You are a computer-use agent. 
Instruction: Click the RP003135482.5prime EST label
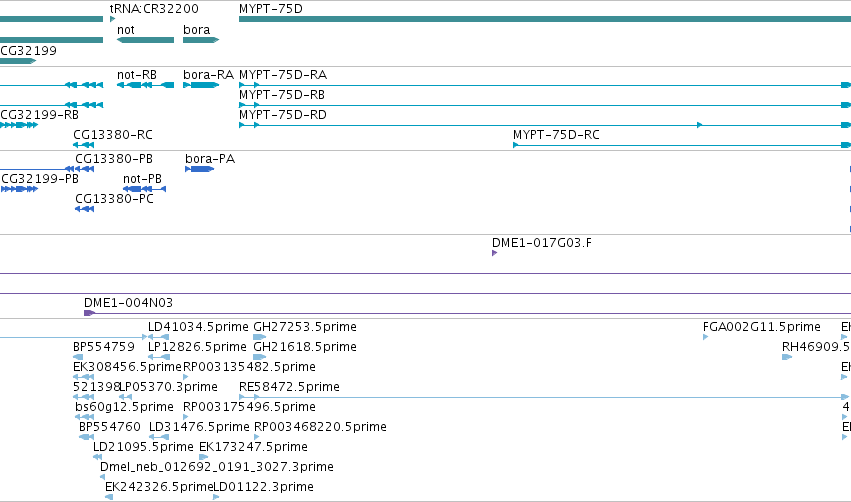[x=249, y=367]
